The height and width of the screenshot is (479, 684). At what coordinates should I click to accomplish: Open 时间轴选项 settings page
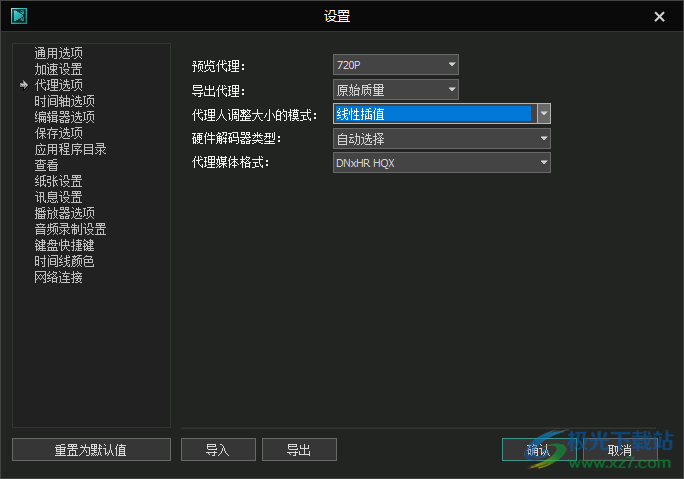[65, 101]
